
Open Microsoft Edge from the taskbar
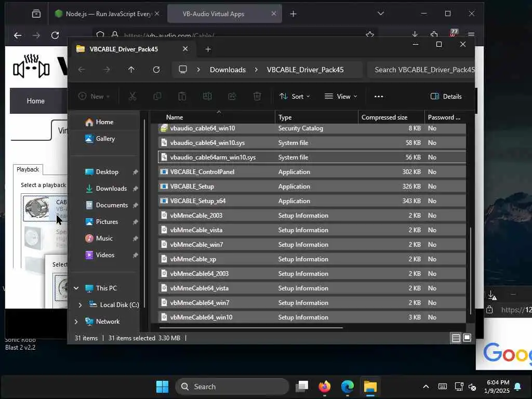click(x=348, y=387)
